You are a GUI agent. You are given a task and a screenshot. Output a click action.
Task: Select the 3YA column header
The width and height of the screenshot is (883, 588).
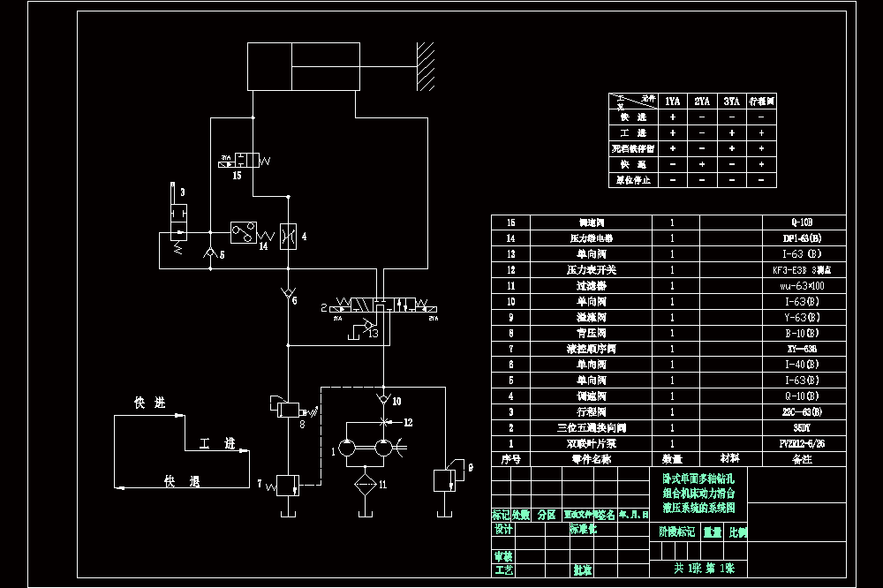click(x=731, y=102)
